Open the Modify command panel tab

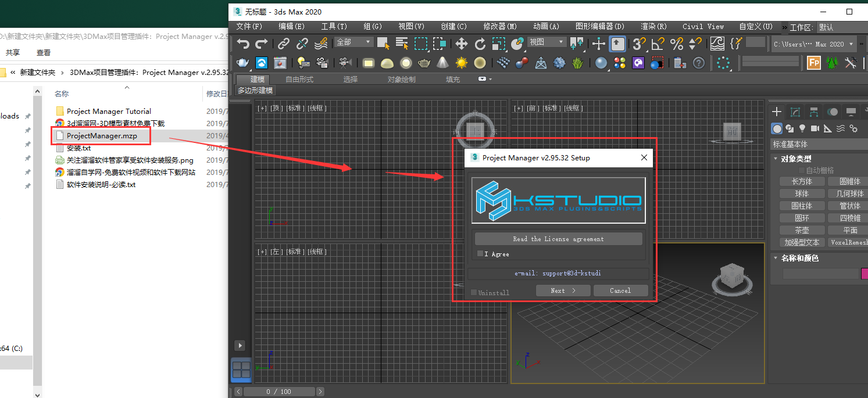point(795,112)
